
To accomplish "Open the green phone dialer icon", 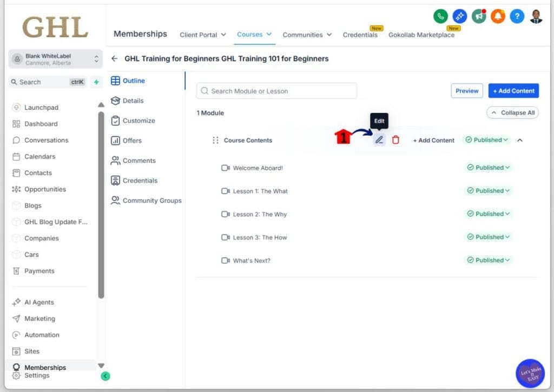I will click(x=441, y=16).
